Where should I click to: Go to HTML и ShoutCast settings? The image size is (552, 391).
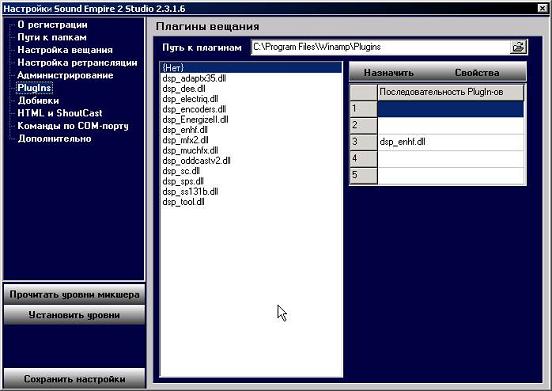click(60, 113)
